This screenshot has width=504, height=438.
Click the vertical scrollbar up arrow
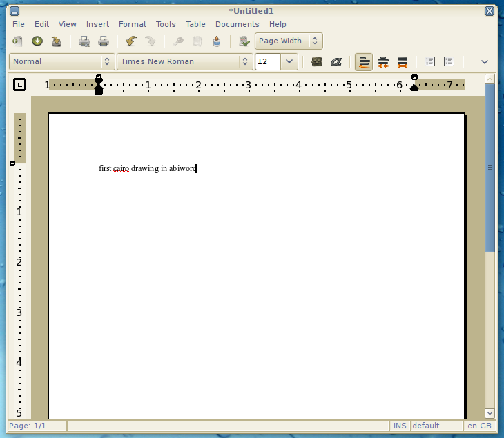click(490, 79)
